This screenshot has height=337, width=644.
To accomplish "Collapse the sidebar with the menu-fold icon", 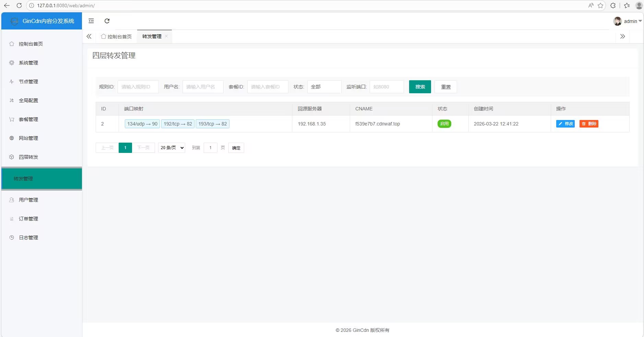I will 91,21.
